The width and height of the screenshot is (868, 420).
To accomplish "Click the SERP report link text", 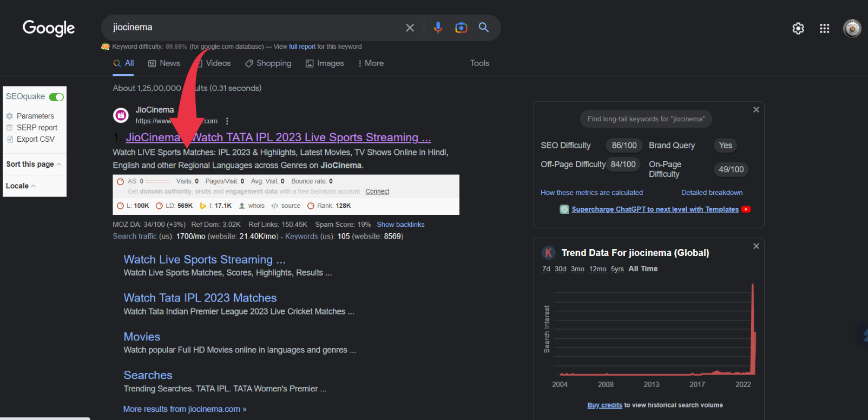I will (x=37, y=128).
